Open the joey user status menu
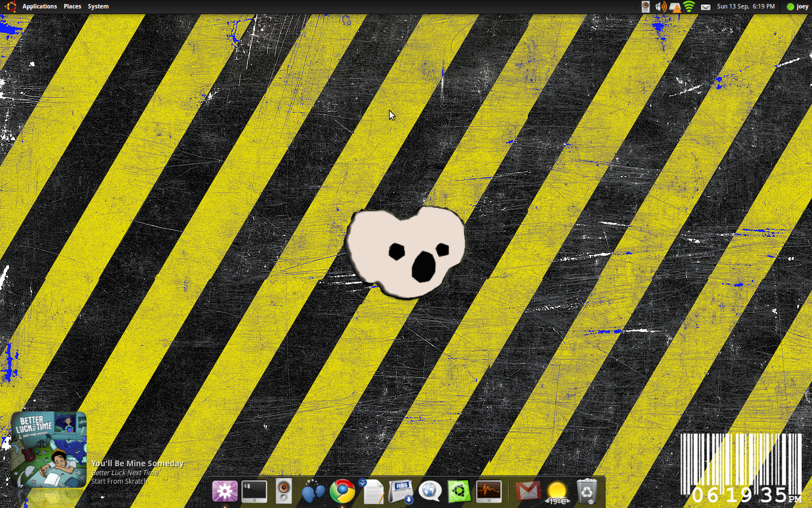 [797, 7]
